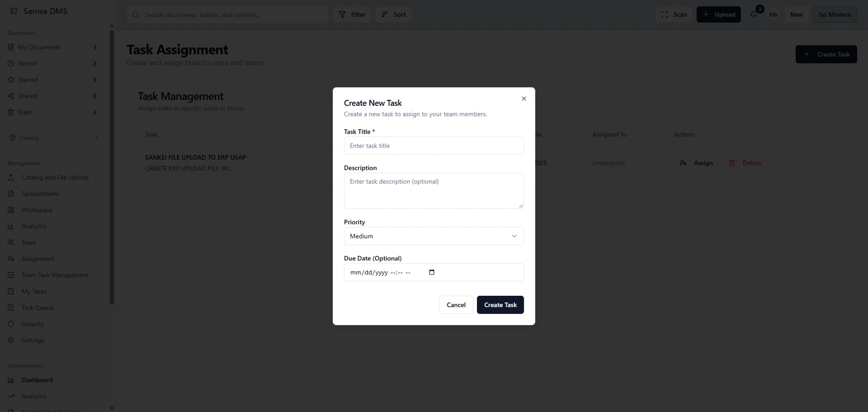Click the search magnifier icon
The height and width of the screenshot is (412, 868).
(136, 14)
